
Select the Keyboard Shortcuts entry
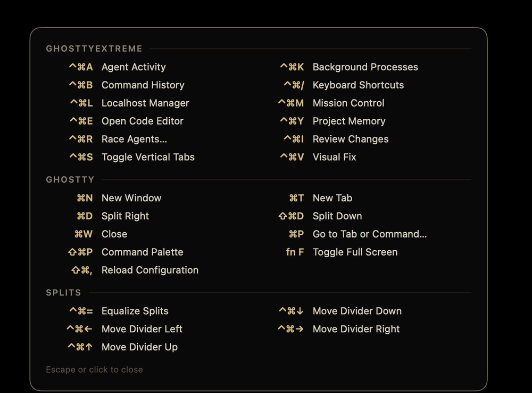(x=344, y=85)
